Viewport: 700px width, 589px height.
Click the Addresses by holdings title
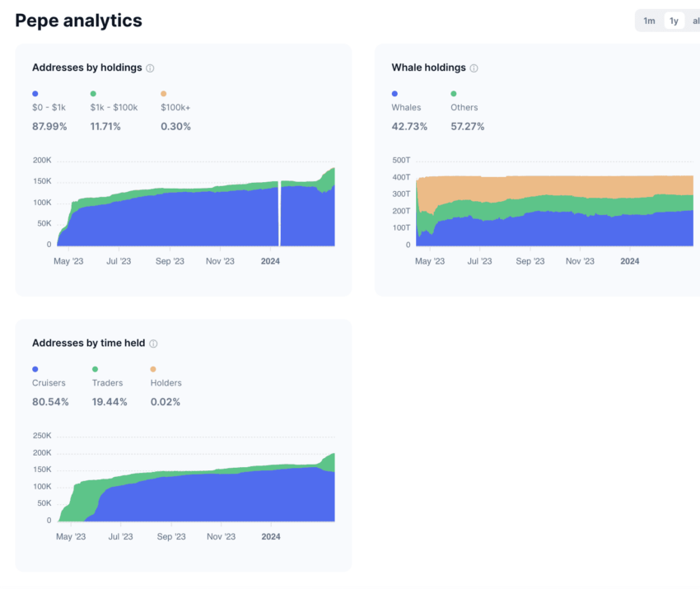pyautogui.click(x=87, y=68)
